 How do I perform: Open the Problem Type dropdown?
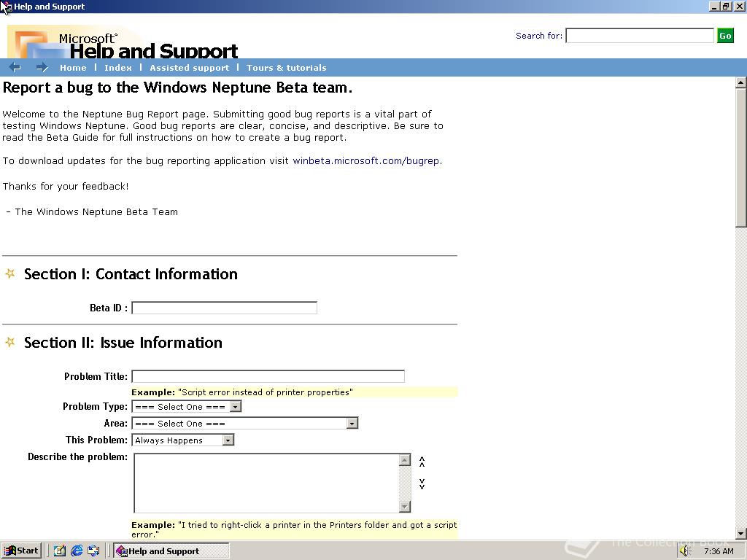pos(187,407)
